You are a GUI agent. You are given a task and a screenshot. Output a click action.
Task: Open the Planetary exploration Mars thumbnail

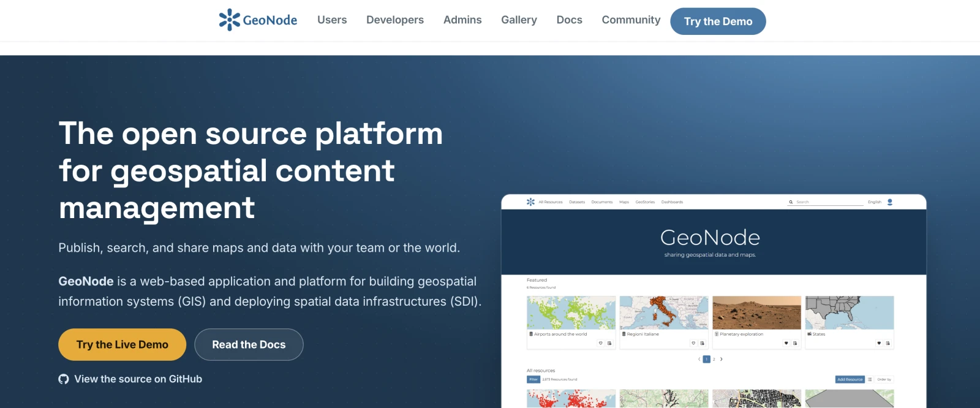[x=757, y=312]
